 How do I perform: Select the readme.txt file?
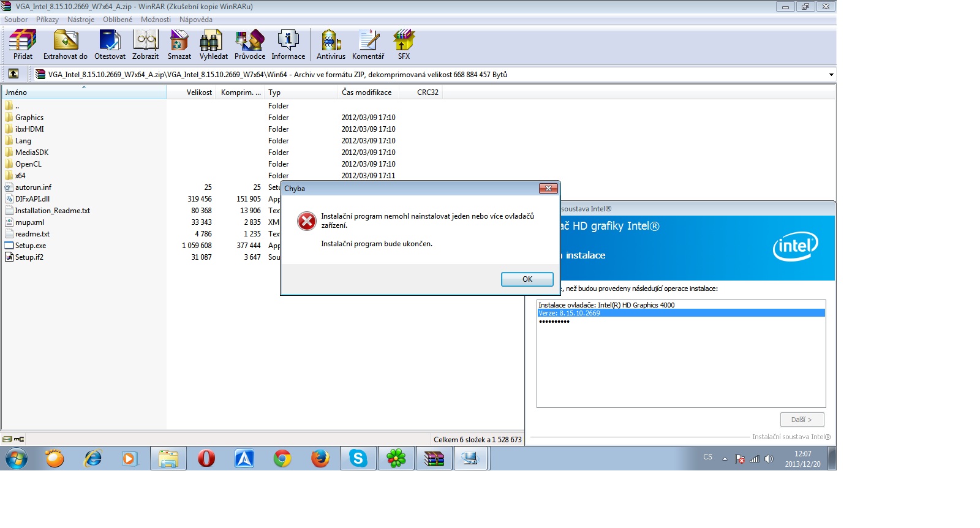coord(32,234)
